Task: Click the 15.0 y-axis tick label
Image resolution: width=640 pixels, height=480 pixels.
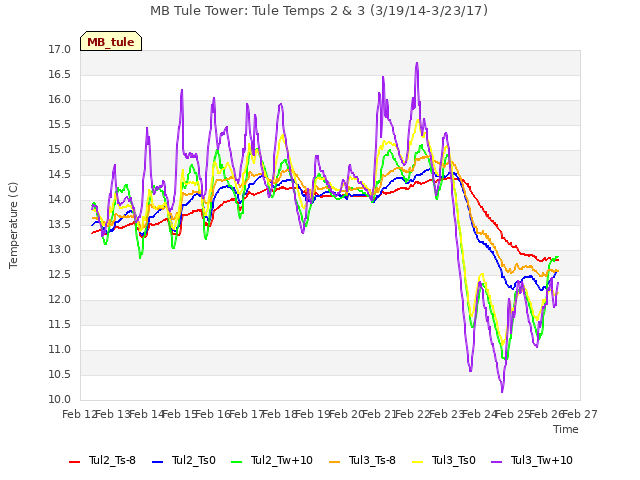Action: 60,150
